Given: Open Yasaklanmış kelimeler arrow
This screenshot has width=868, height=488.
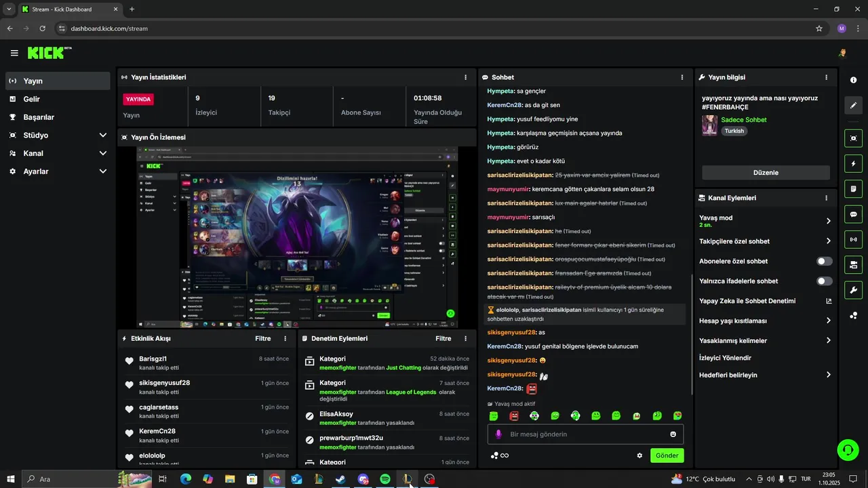Looking at the screenshot, I should pos(829,340).
